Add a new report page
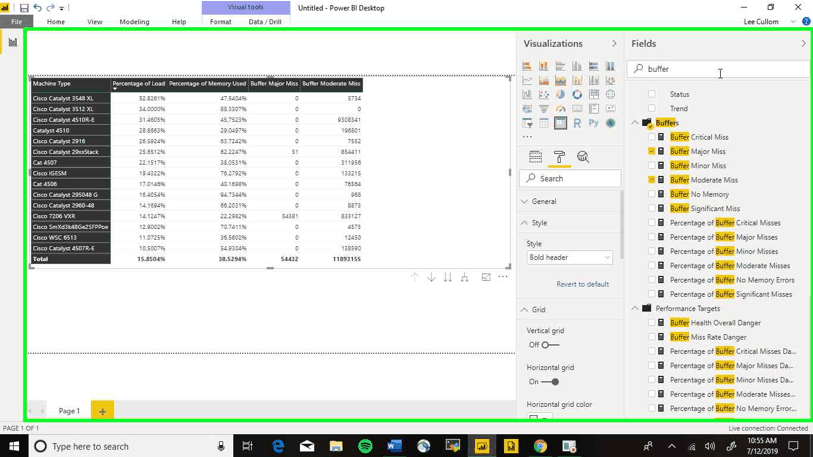Viewport: 813px width, 457px height. click(102, 411)
